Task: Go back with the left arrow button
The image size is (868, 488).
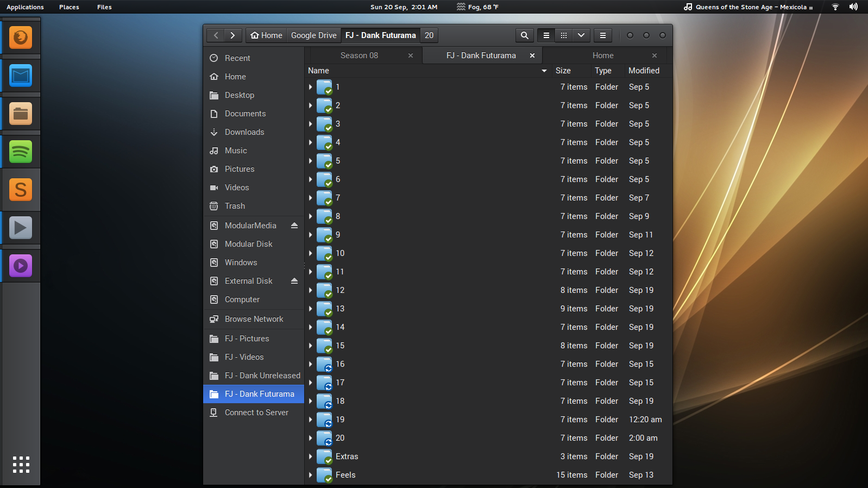Action: (x=216, y=35)
